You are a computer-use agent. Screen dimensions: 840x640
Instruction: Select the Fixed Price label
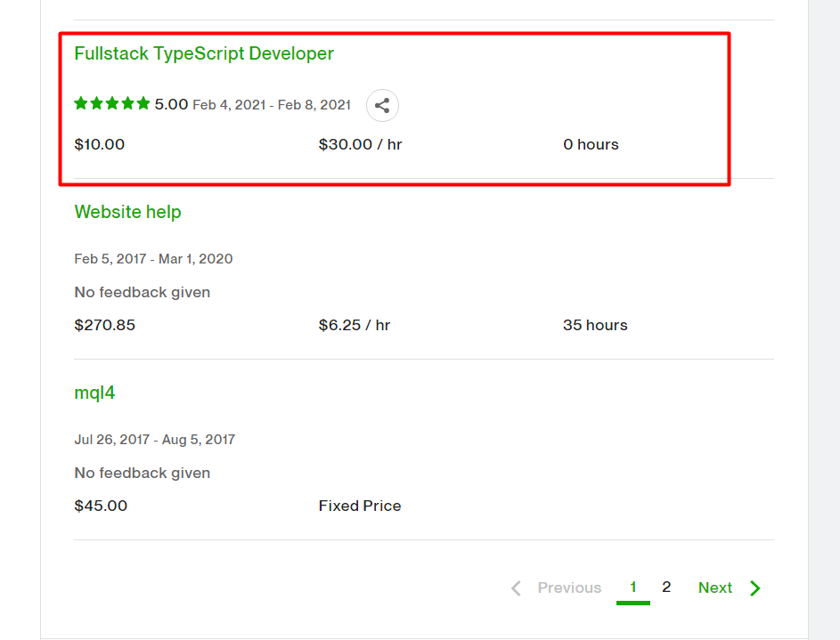(360, 506)
